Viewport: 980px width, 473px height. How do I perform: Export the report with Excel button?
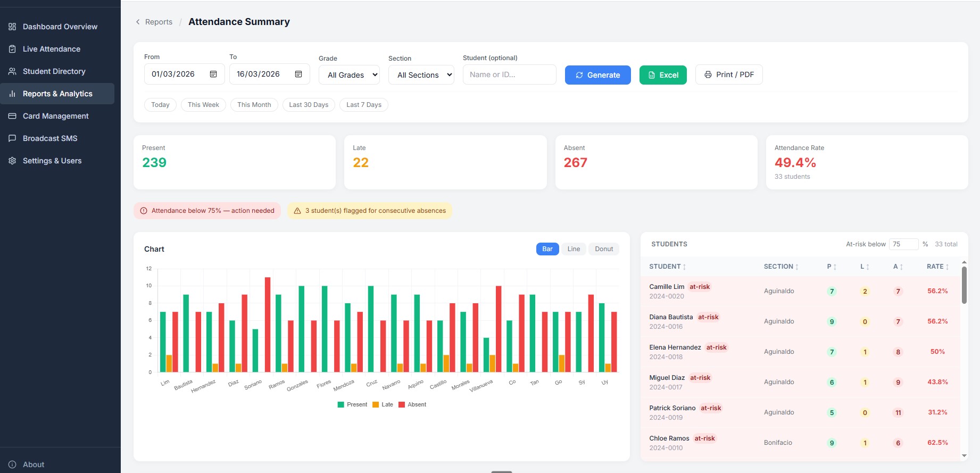coord(663,75)
